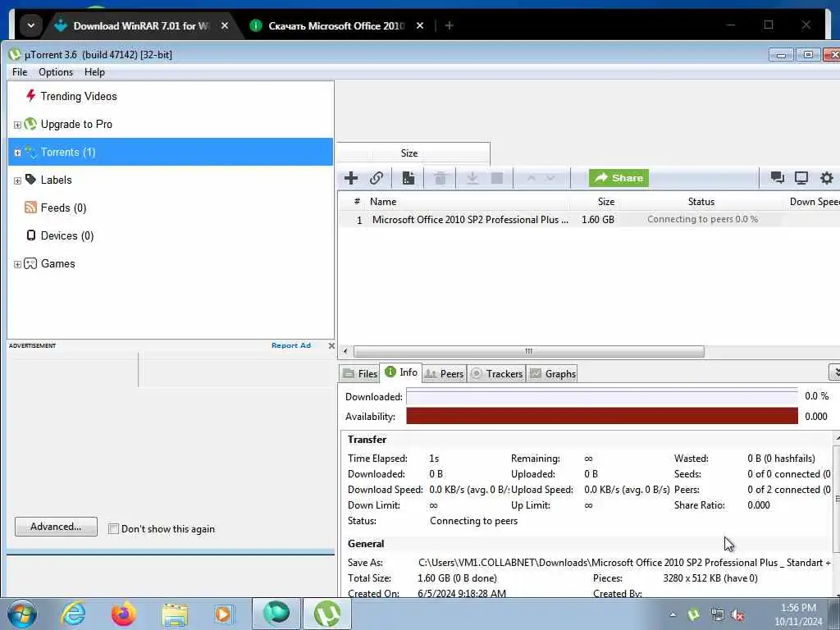The width and height of the screenshot is (840, 630).
Task: Click the Move Down Queue arrow
Action: (x=550, y=178)
